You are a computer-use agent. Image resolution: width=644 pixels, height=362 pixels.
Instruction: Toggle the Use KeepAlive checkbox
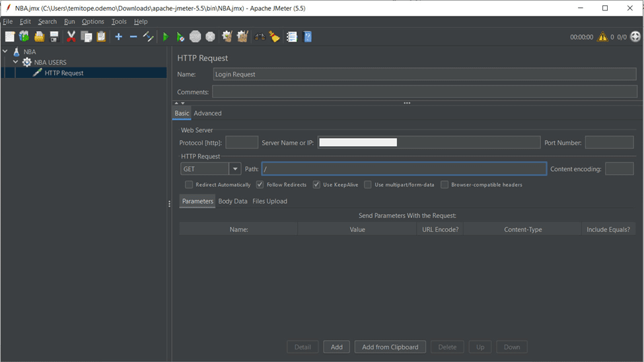pyautogui.click(x=317, y=185)
